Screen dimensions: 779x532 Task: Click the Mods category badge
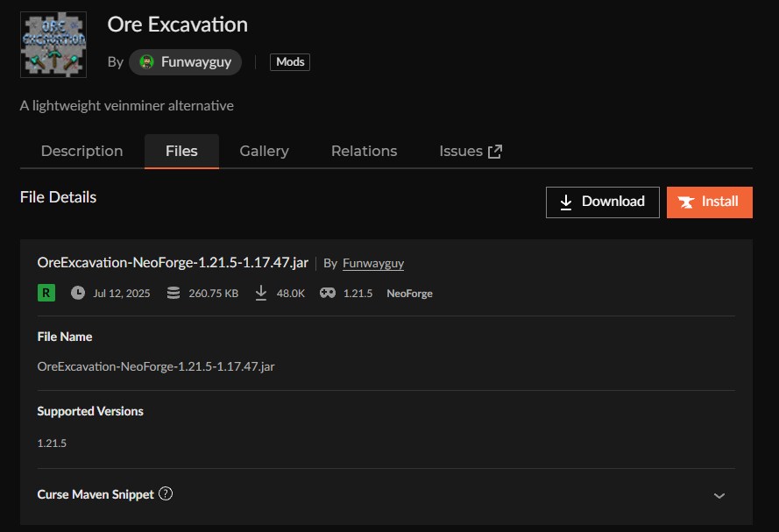pos(289,61)
